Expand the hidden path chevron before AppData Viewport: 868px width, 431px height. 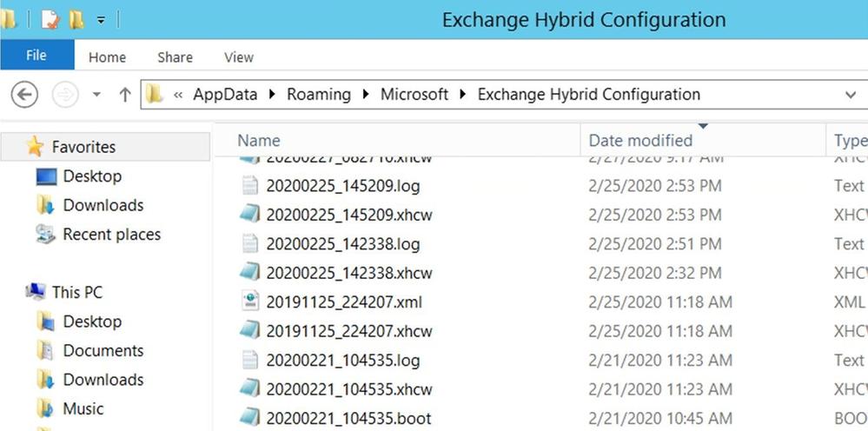[x=178, y=96]
